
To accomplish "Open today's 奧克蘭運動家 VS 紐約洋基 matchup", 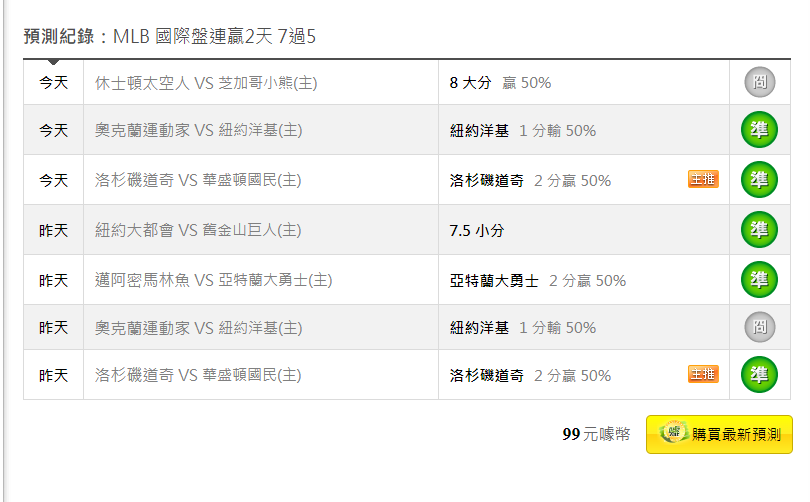I will 198,130.
